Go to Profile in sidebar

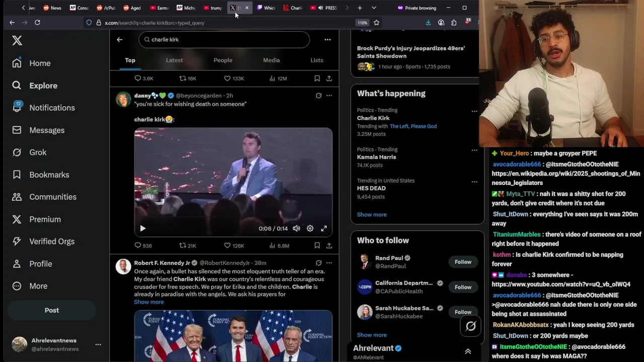pyautogui.click(x=32, y=264)
